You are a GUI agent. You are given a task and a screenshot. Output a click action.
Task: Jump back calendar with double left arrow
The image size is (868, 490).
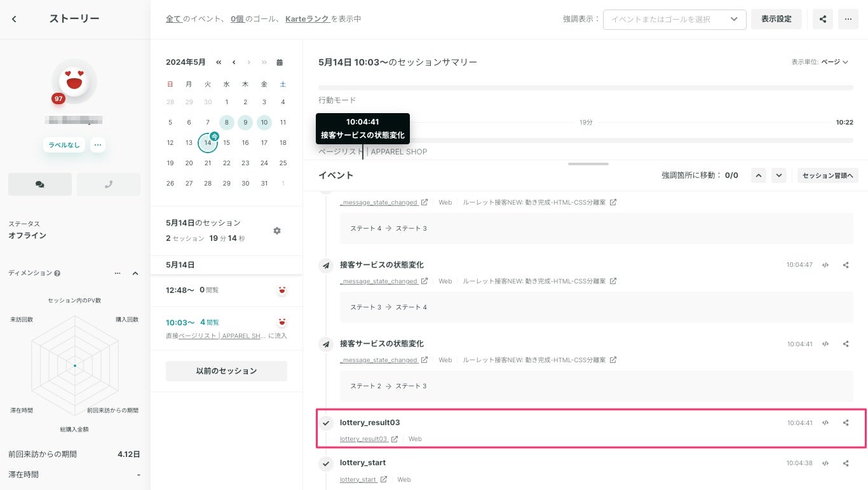219,62
